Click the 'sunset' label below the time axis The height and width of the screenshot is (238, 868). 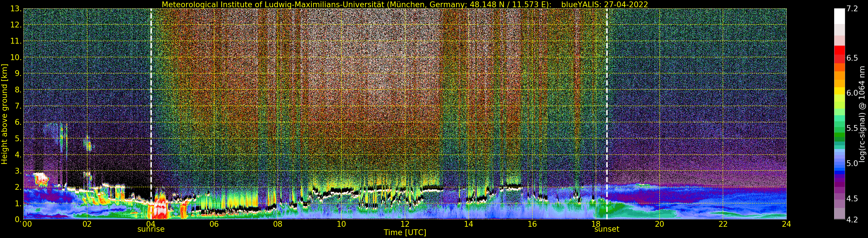coord(607,229)
